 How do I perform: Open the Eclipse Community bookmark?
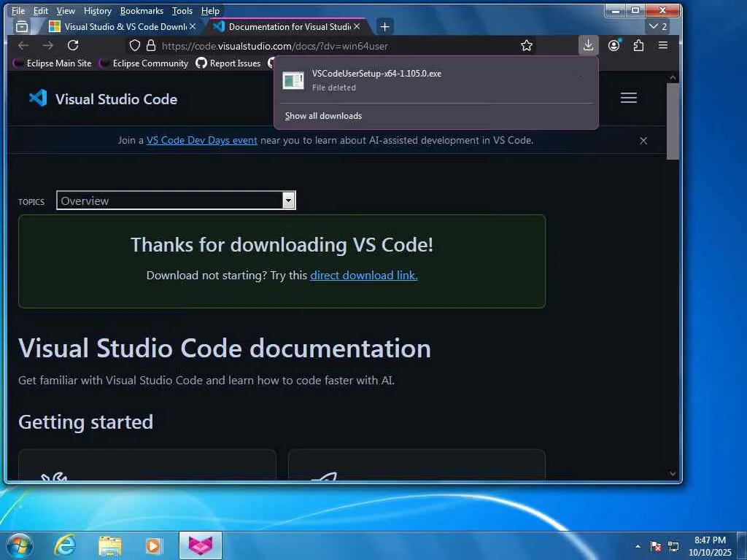point(144,63)
